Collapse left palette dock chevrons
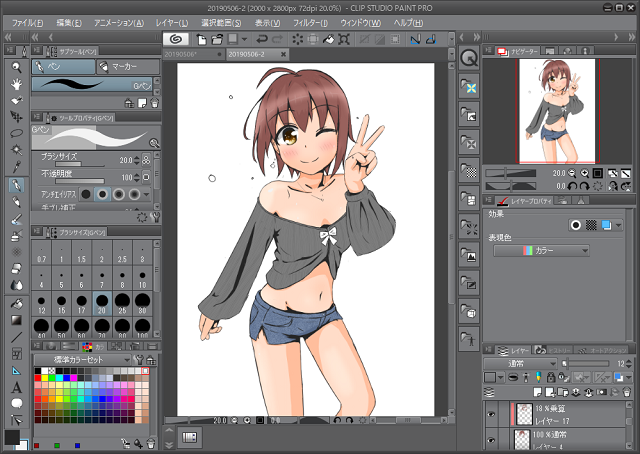This screenshot has width=640, height=454. (x=8, y=37)
